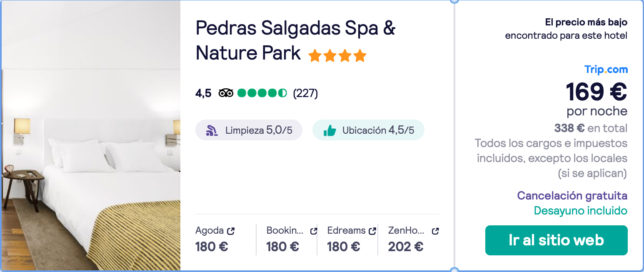Click the Trip.com provider logo

(x=606, y=70)
